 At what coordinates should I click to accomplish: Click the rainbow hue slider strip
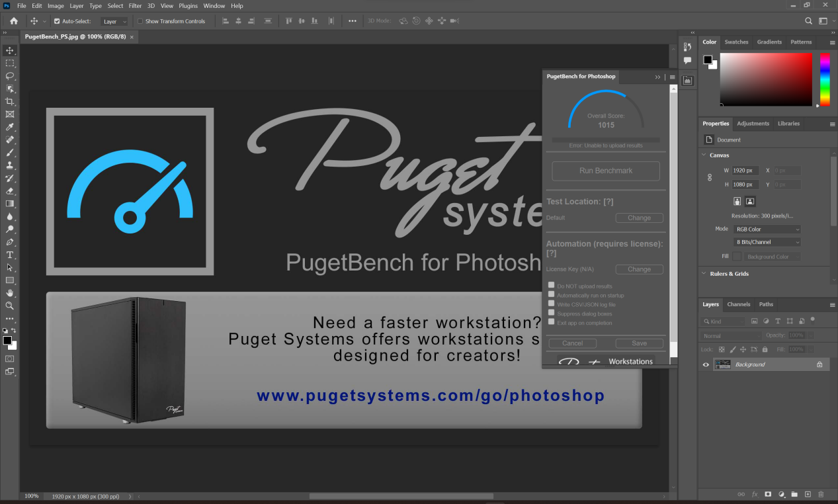(x=824, y=78)
